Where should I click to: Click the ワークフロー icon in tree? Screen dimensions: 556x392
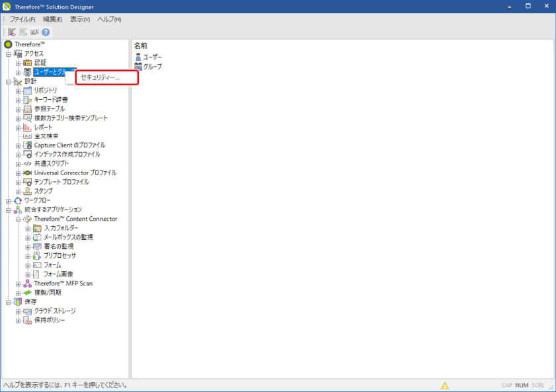point(18,200)
